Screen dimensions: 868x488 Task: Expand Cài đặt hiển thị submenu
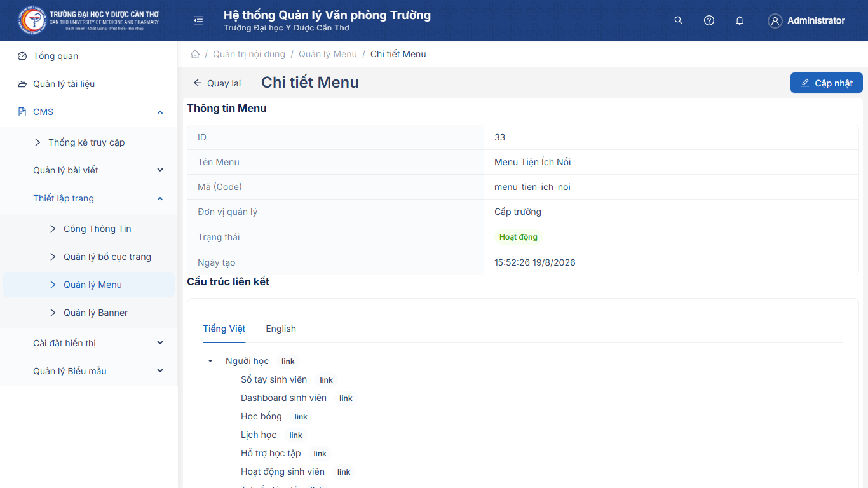160,343
